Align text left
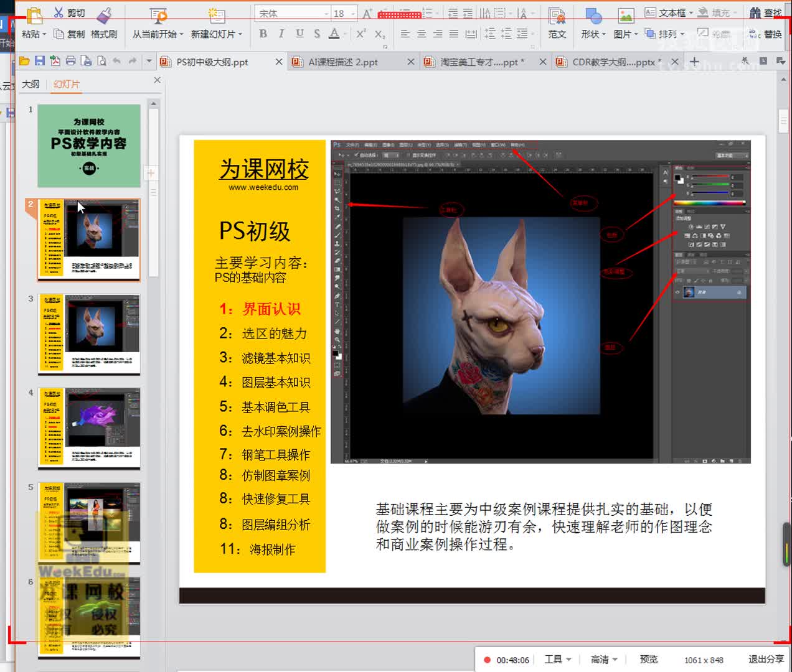792x672 pixels. tap(405, 34)
